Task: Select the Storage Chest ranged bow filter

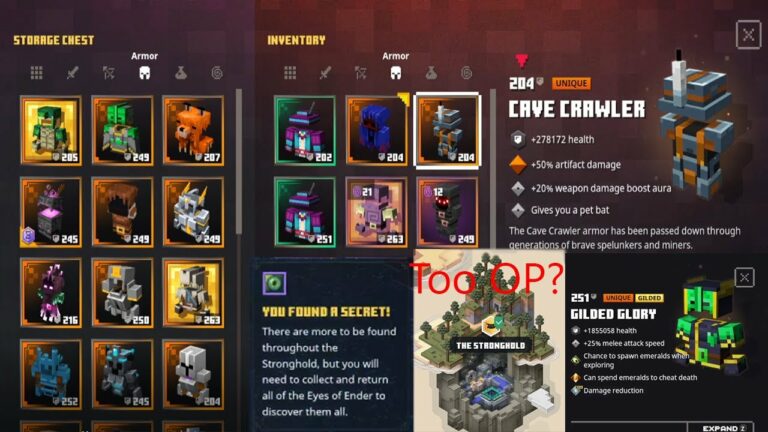Action: [109, 73]
